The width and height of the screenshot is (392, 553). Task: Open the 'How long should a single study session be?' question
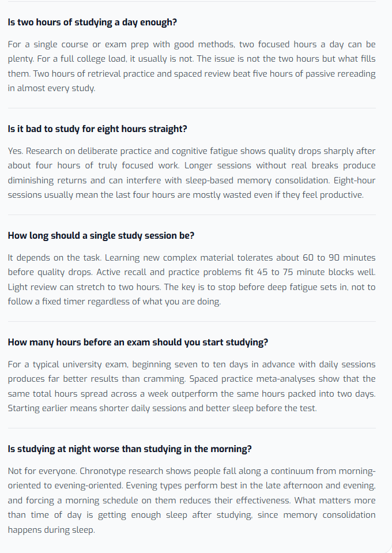click(x=101, y=236)
